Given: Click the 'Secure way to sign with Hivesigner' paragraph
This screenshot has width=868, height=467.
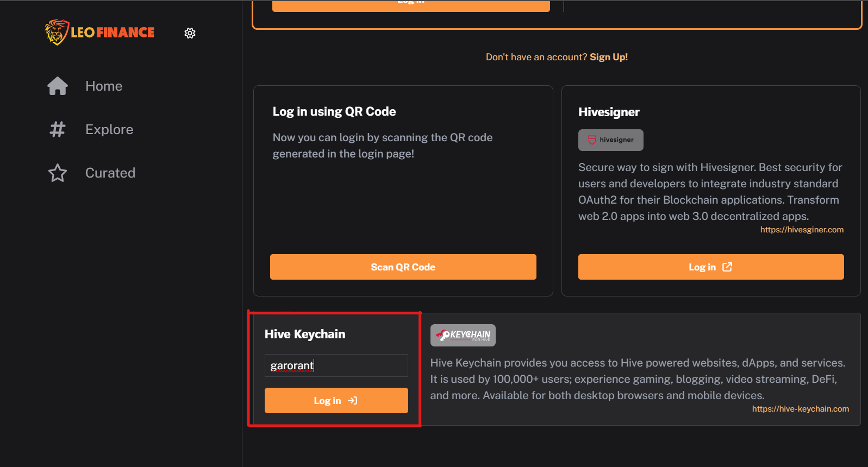Looking at the screenshot, I should click(710, 192).
